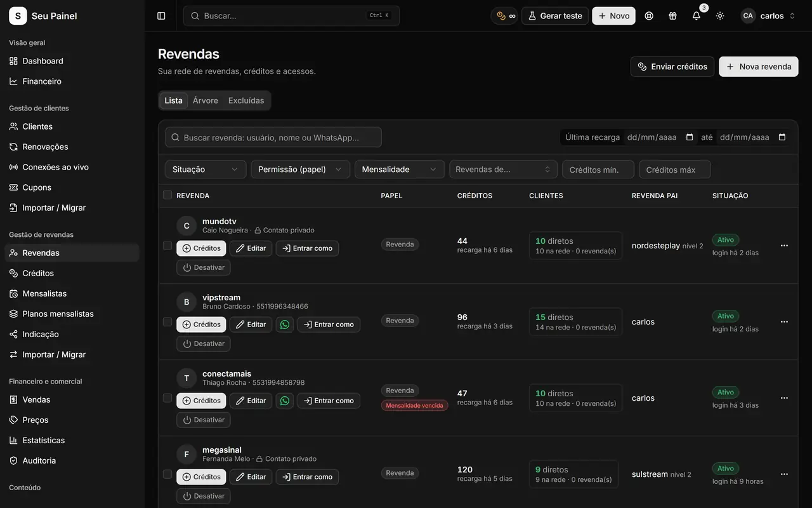
Task: Open calendar picker for start date
Action: tap(690, 137)
